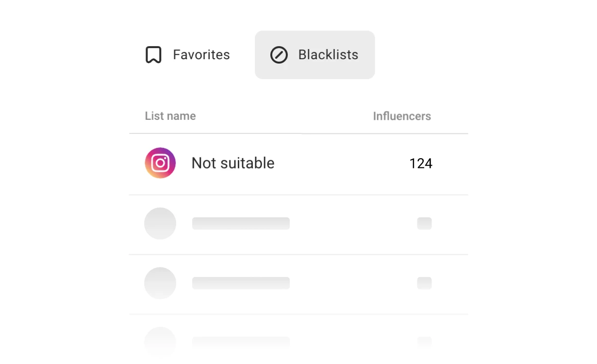Select the bottom row's avatar circle

[160, 340]
